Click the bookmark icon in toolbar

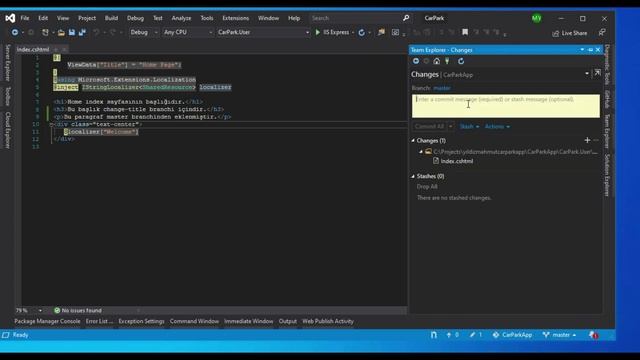click(x=465, y=32)
